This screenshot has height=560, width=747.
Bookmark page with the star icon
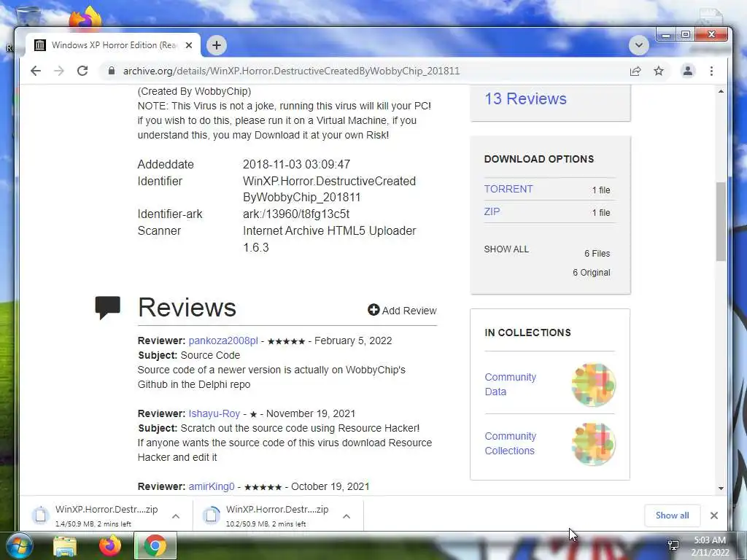(659, 71)
